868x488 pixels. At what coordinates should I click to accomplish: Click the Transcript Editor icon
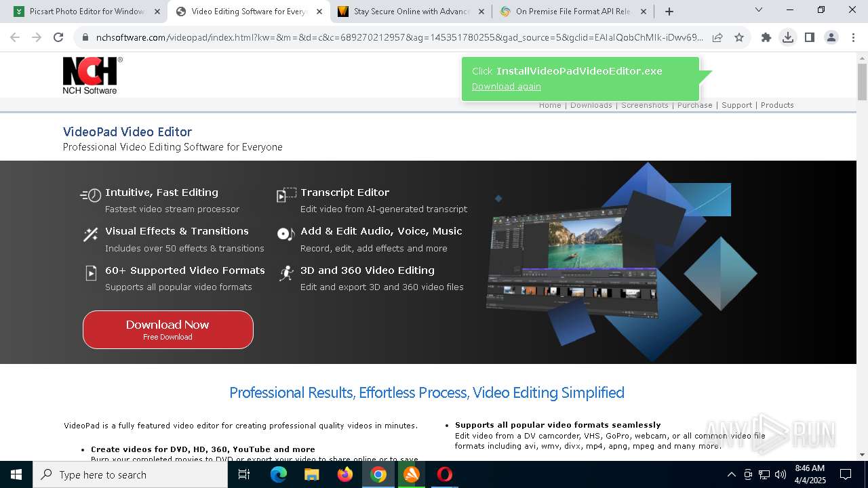(x=286, y=195)
